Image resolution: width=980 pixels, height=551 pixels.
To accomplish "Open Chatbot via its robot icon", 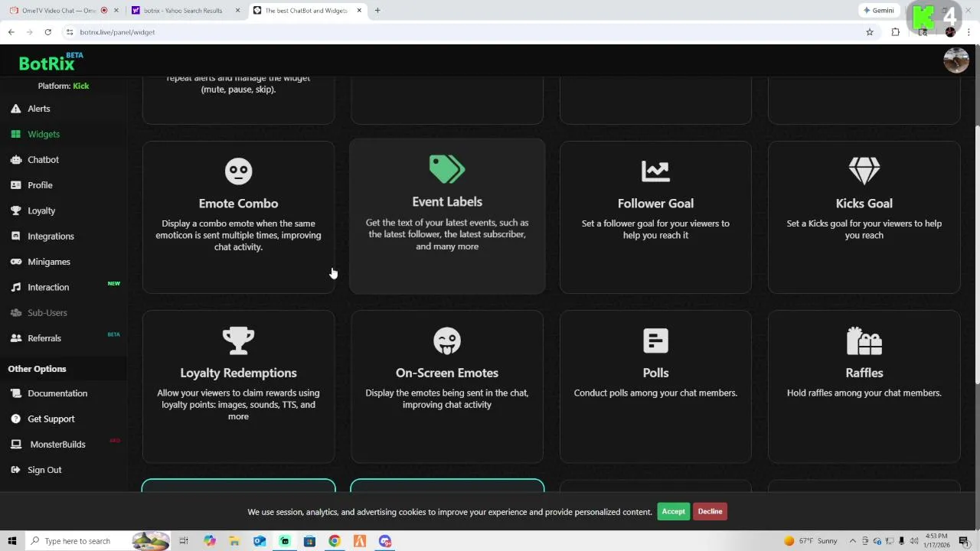I will click(x=15, y=160).
